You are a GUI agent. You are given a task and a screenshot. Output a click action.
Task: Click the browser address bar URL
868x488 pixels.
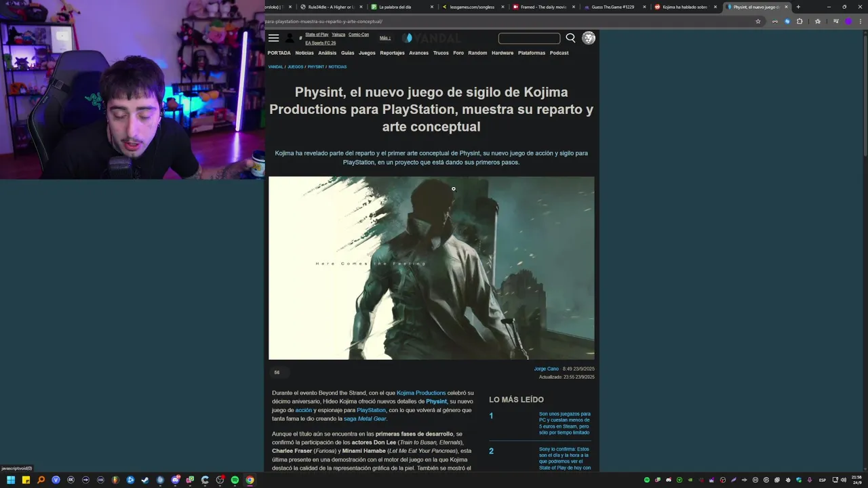324,21
